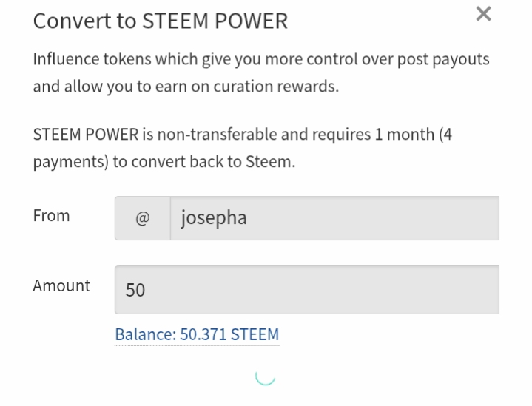The height and width of the screenshot is (406, 532).
Task: Click the empty right end of Amount field
Action: (459, 290)
